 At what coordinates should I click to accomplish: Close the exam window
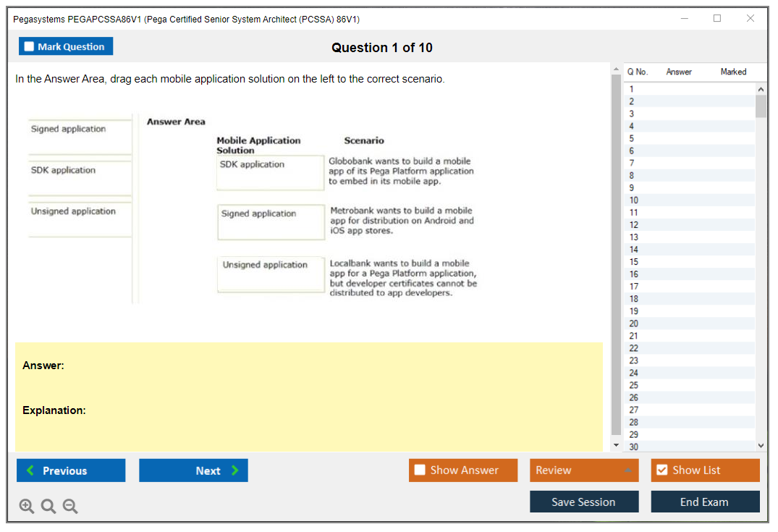pyautogui.click(x=750, y=19)
